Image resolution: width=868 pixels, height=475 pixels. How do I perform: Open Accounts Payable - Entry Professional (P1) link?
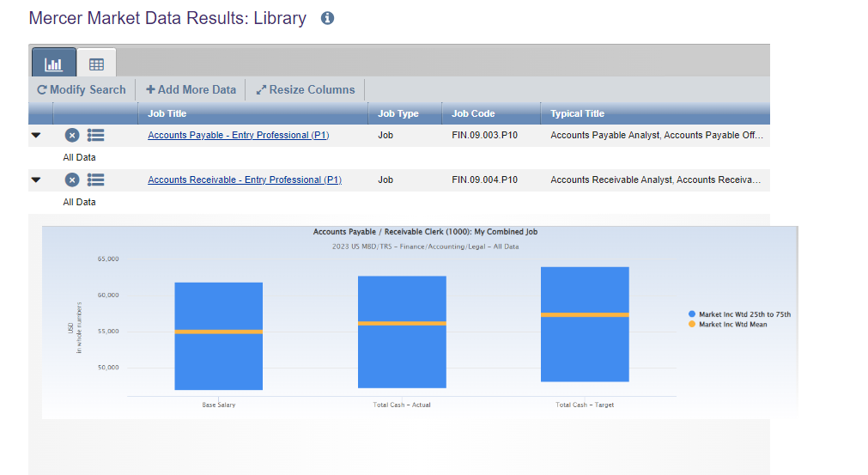click(x=239, y=135)
